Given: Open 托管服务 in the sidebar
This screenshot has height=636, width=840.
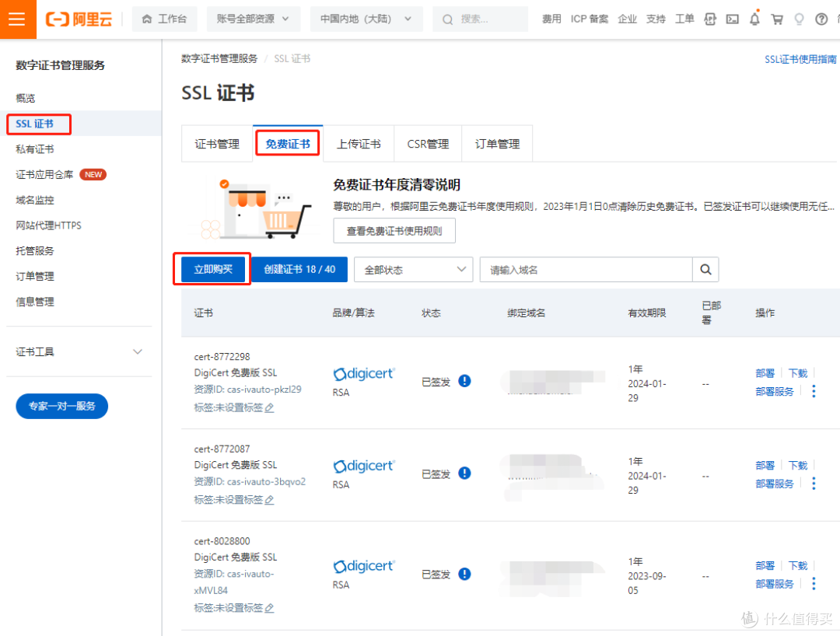Looking at the screenshot, I should pyautogui.click(x=35, y=251).
